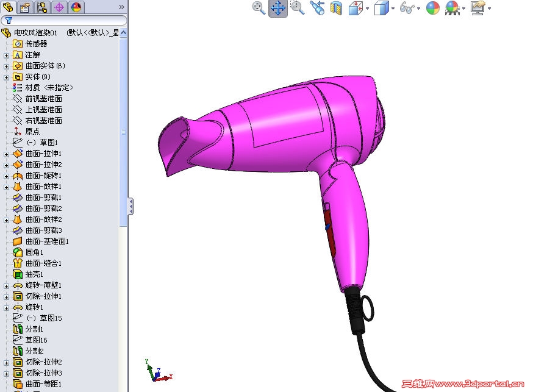
Task: Click the Hide/Show Items glasses icon
Action: click(x=407, y=8)
